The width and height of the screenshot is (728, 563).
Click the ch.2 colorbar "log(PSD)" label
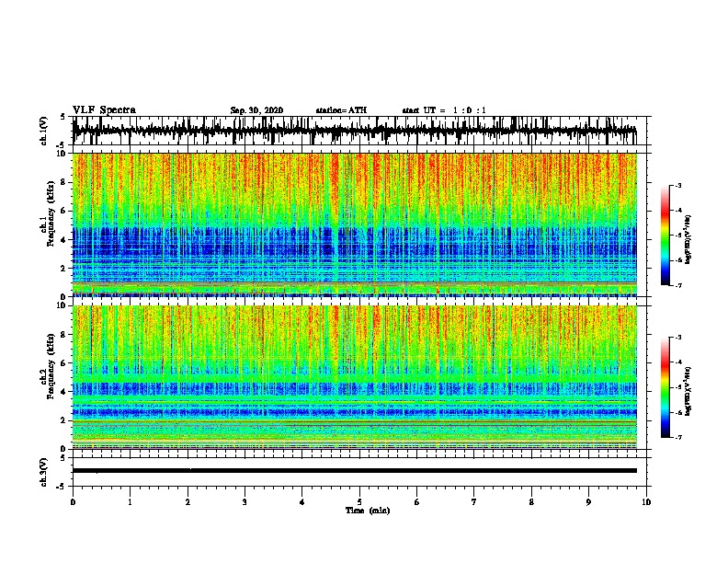coord(688,391)
